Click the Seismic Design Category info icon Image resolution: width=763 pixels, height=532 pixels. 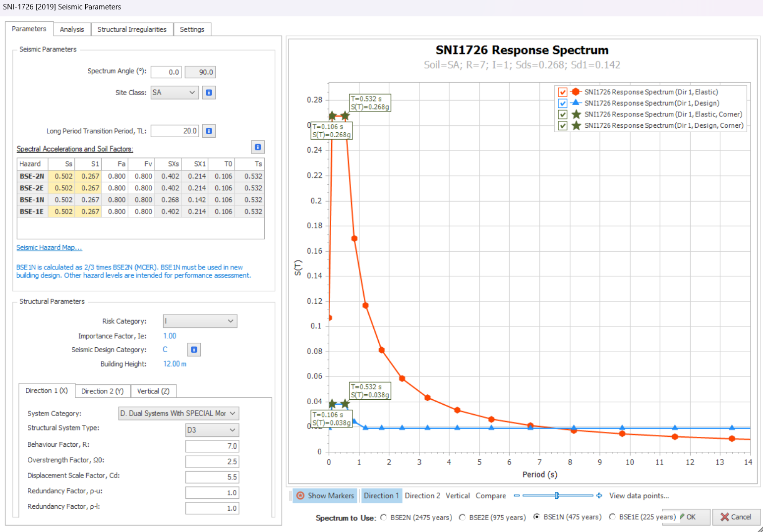coord(194,350)
